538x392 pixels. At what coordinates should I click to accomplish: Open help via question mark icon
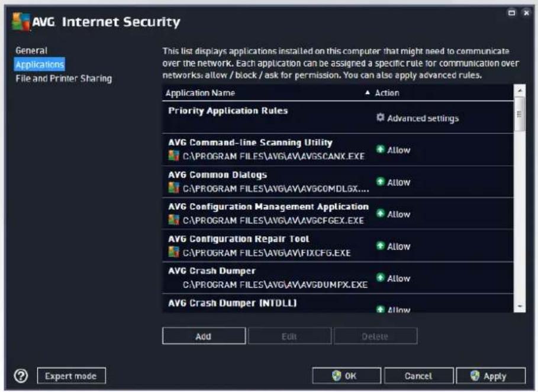pos(21,376)
